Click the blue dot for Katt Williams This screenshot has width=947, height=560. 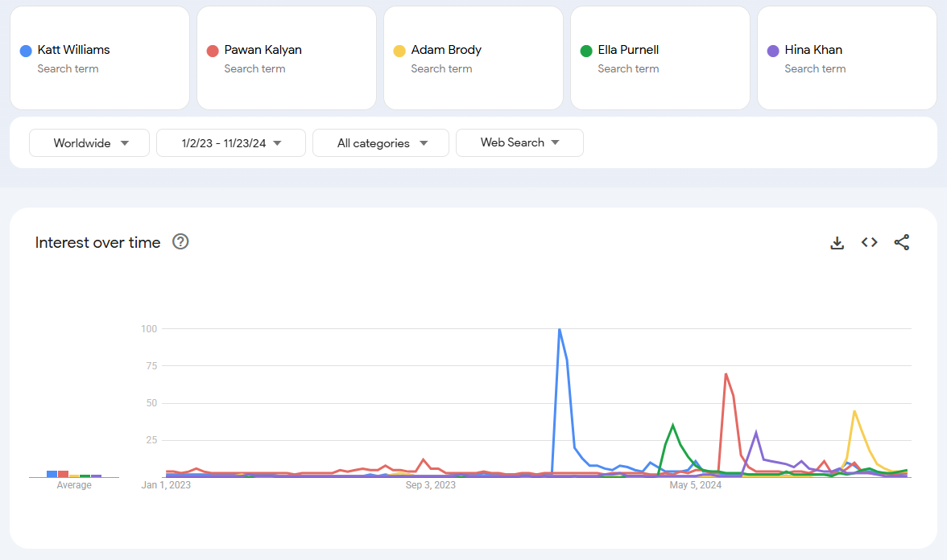coord(24,50)
